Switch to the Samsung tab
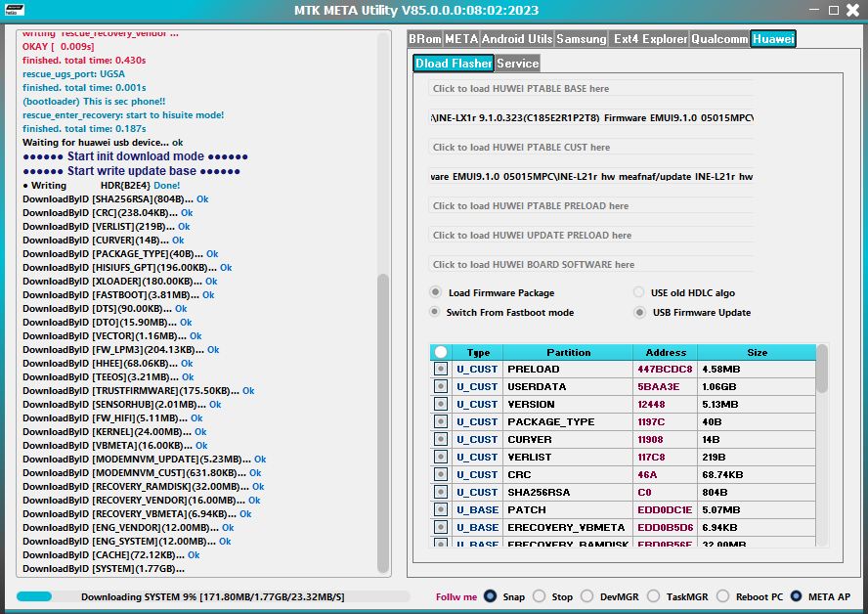This screenshot has height=614, width=868. [x=581, y=39]
